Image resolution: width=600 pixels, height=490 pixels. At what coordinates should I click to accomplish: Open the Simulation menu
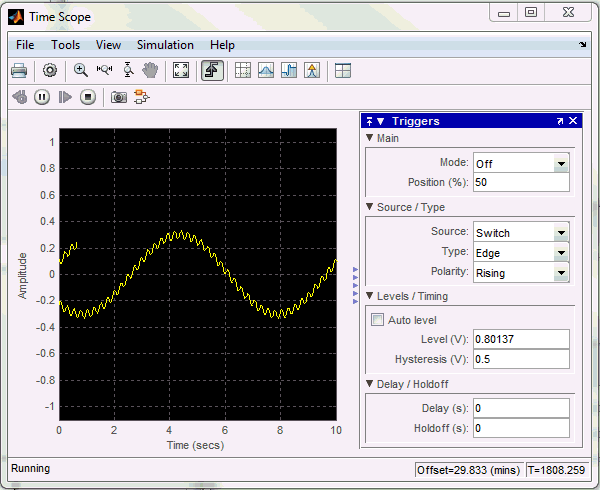pyautogui.click(x=165, y=45)
